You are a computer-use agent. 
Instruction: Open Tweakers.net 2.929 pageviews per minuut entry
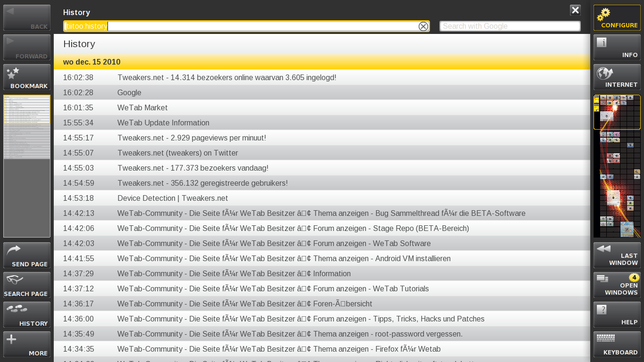click(322, 138)
